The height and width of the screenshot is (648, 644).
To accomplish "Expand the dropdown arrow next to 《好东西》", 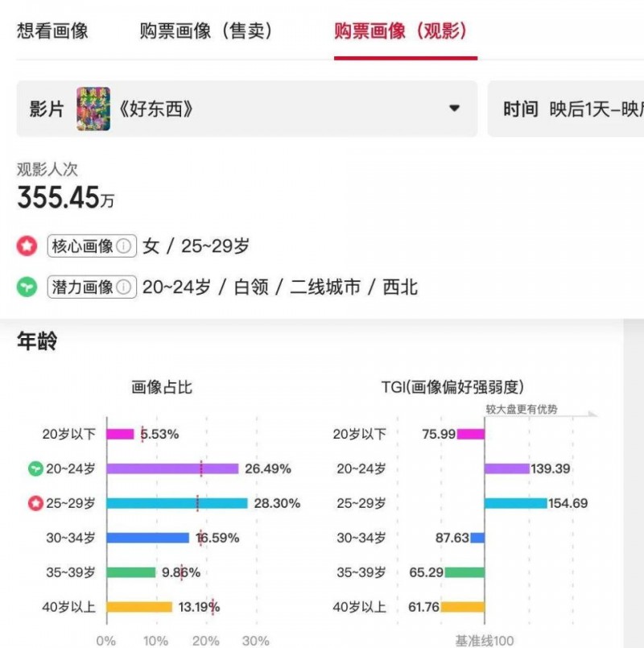I will [454, 107].
